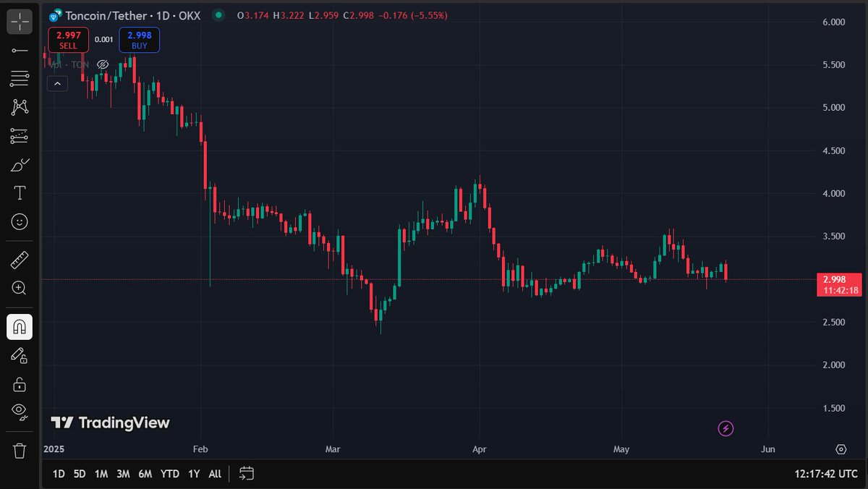Select the XABCD pattern tool
The width and height of the screenshot is (868, 489).
click(20, 107)
